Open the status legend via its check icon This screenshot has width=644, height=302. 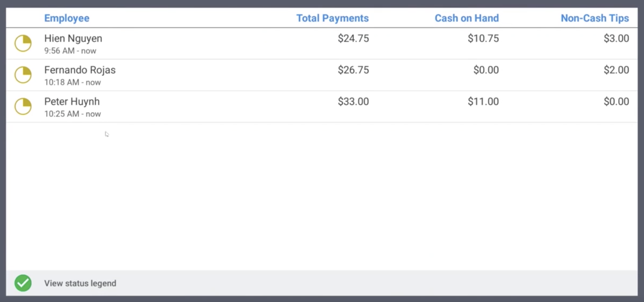23,283
